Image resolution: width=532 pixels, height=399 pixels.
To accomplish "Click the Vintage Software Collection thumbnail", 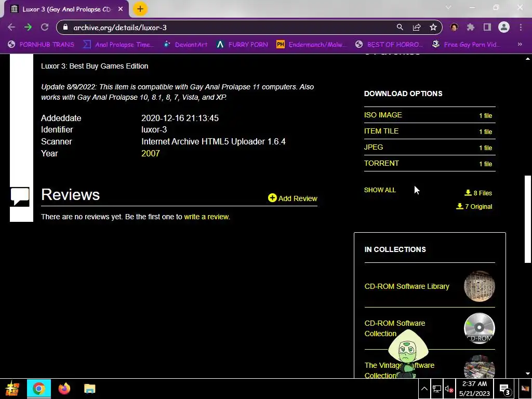I will (x=479, y=367).
